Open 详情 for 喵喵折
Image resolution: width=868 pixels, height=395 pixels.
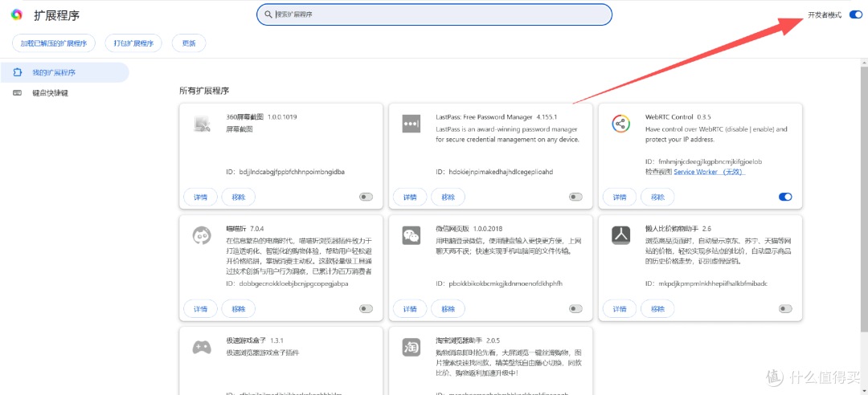point(200,309)
